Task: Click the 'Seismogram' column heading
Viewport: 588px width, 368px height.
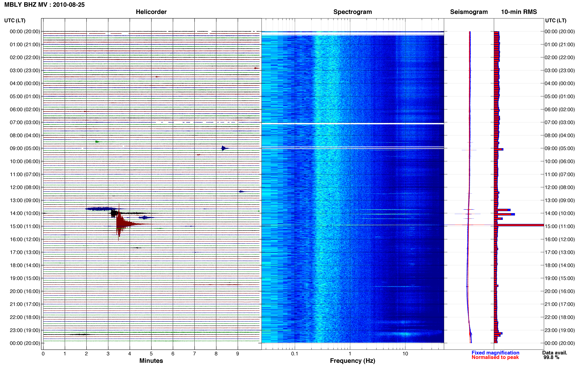Action: coord(469,12)
